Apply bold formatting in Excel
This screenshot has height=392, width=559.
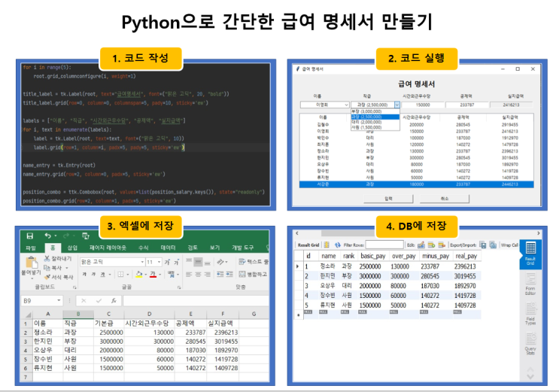(84, 275)
